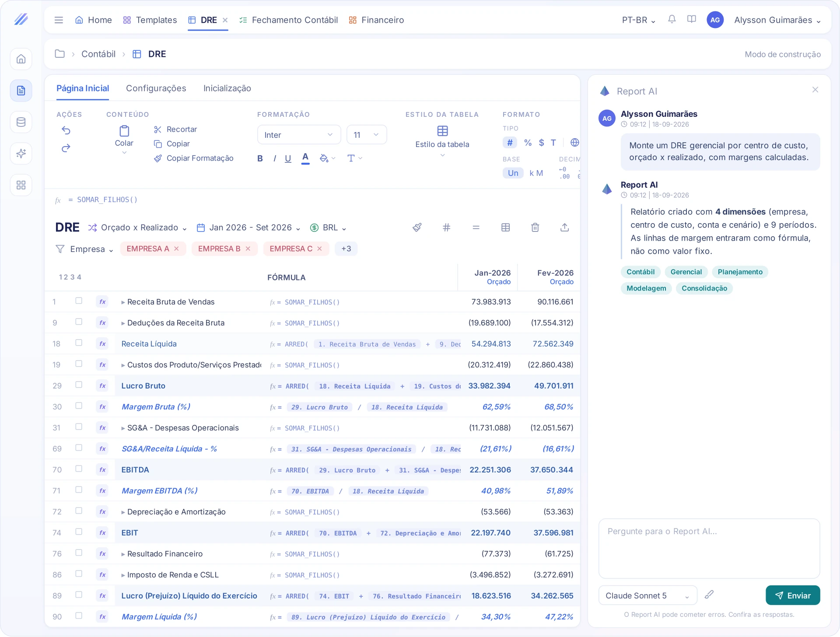Click the Enviar send button
The width and height of the screenshot is (840, 637).
pyautogui.click(x=793, y=596)
